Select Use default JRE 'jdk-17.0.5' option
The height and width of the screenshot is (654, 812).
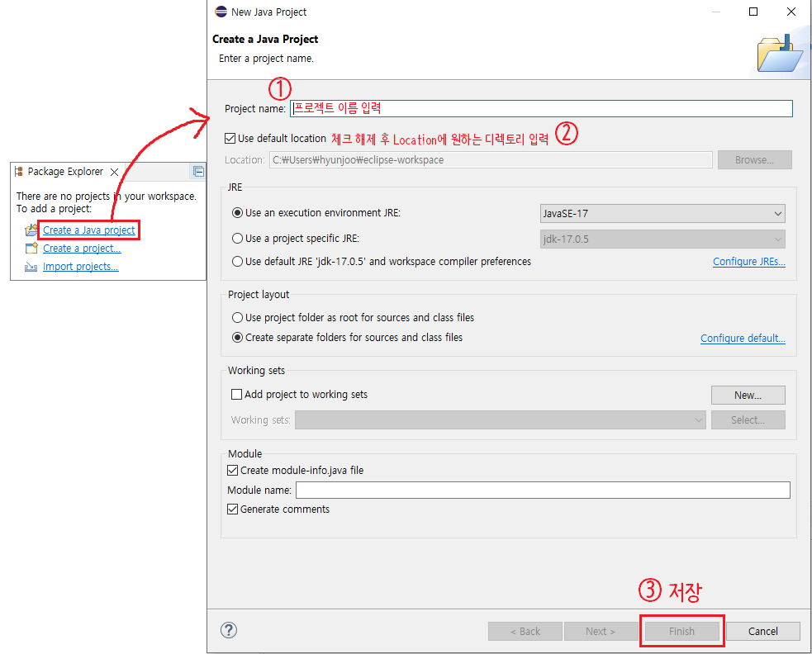[237, 262]
